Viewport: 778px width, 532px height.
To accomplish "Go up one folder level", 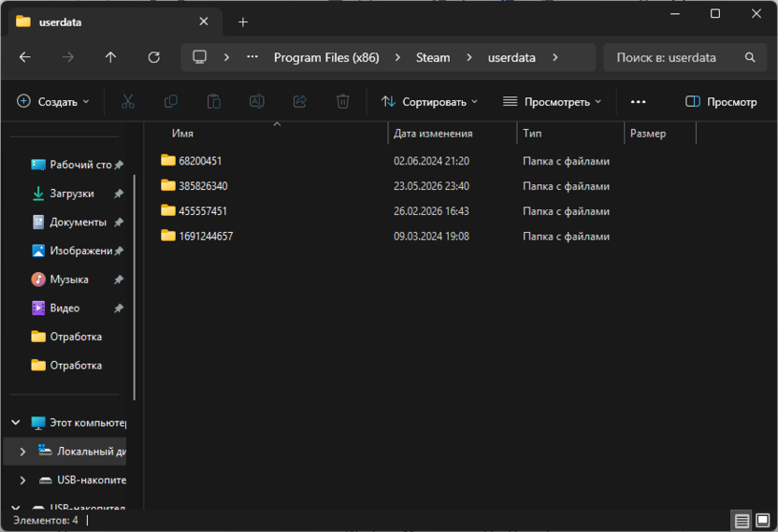I will point(110,58).
